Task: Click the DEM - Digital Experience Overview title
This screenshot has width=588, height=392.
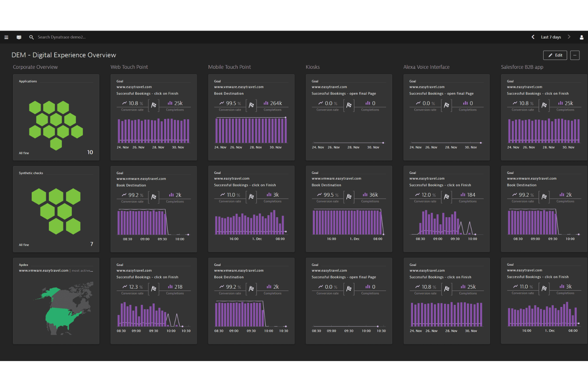Action: tap(64, 55)
